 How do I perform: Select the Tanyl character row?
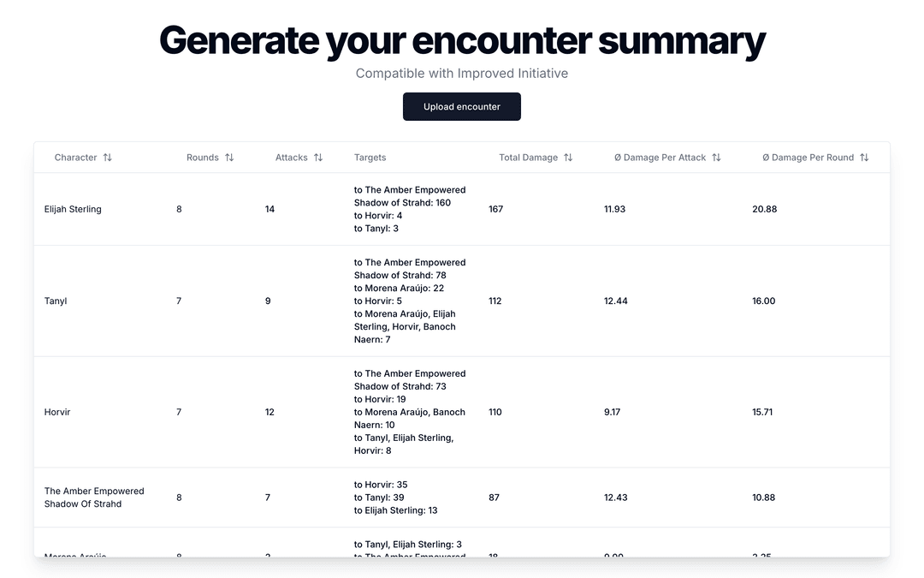(x=55, y=301)
